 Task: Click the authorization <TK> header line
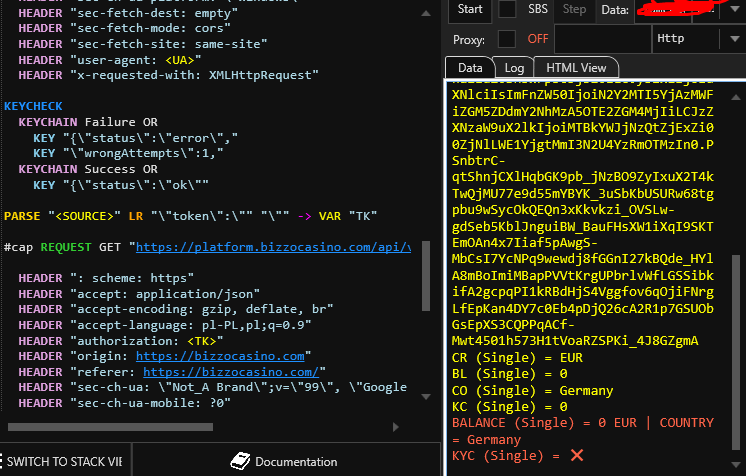coord(121,341)
